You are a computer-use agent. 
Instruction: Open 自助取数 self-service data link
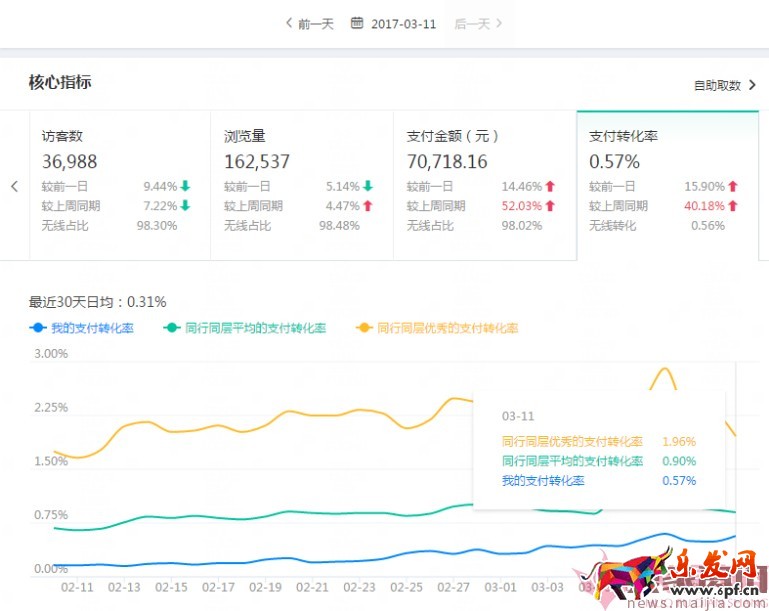point(718,86)
